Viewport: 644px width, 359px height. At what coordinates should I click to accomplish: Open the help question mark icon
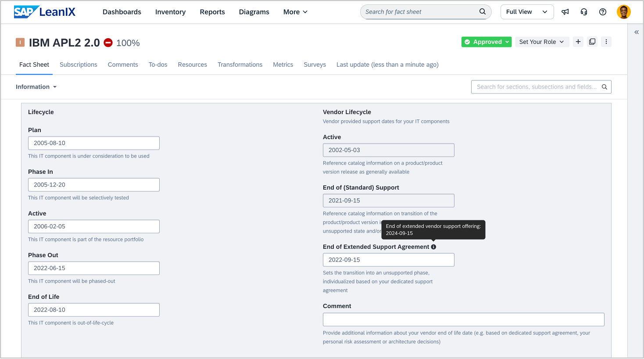coord(603,12)
